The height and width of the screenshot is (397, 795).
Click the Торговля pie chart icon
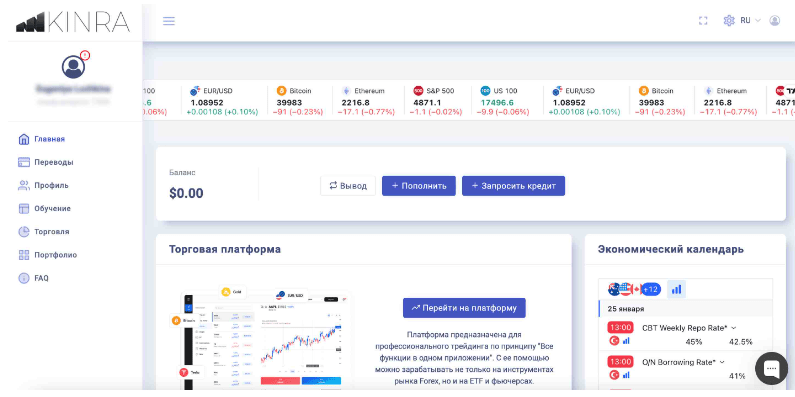[x=24, y=232]
